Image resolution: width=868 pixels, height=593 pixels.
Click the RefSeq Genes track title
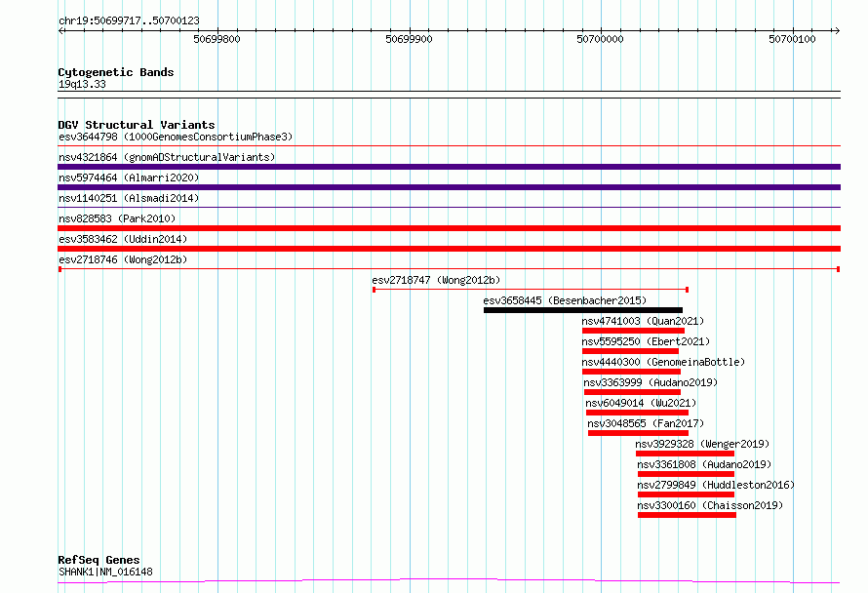(99, 560)
